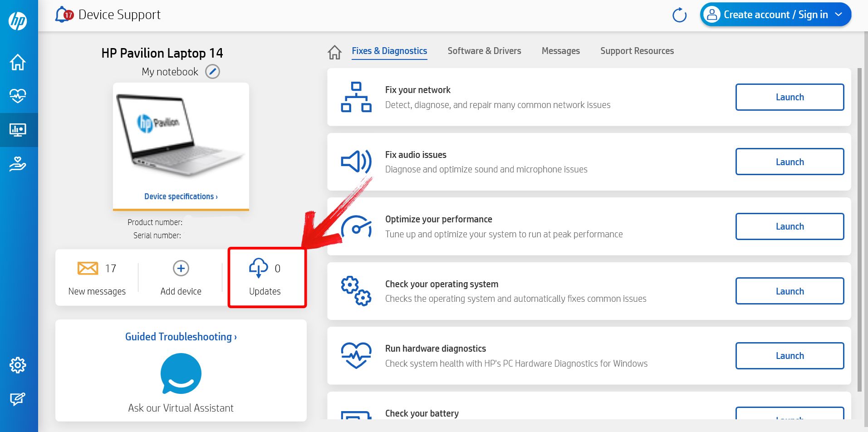This screenshot has width=868, height=432.
Task: Click the Add device plus icon
Action: [x=181, y=268]
